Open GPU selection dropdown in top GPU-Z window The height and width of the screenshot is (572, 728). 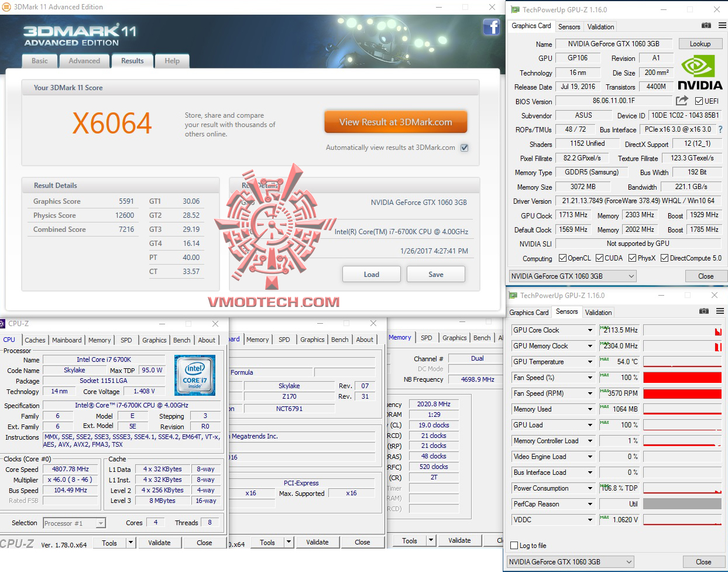572,276
